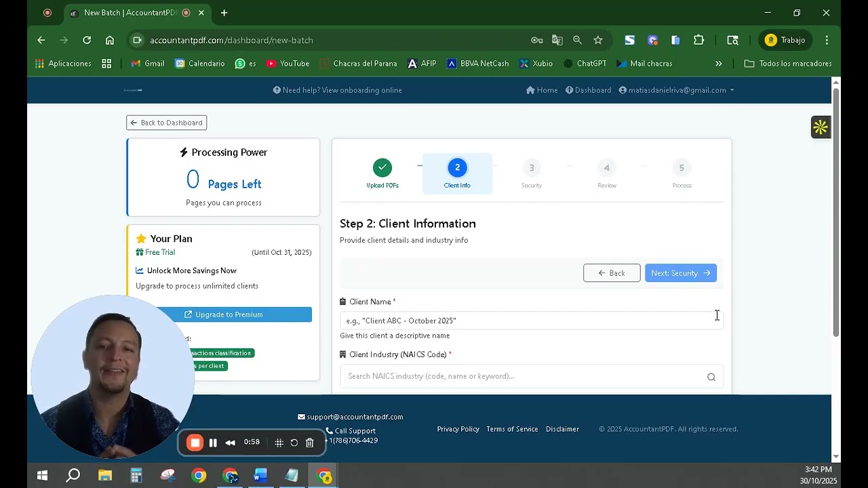Open the Windows Start menu
The width and height of the screenshot is (868, 488).
[x=42, y=476]
